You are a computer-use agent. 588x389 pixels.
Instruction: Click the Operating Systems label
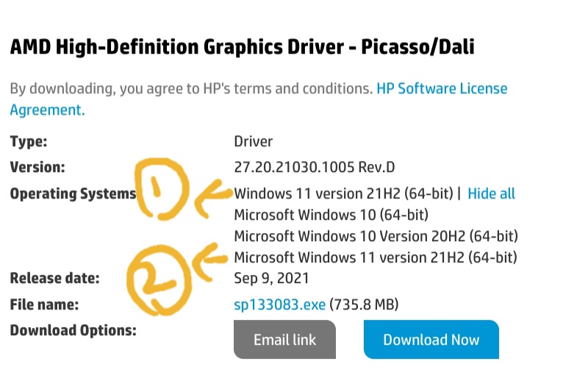pyautogui.click(x=73, y=194)
